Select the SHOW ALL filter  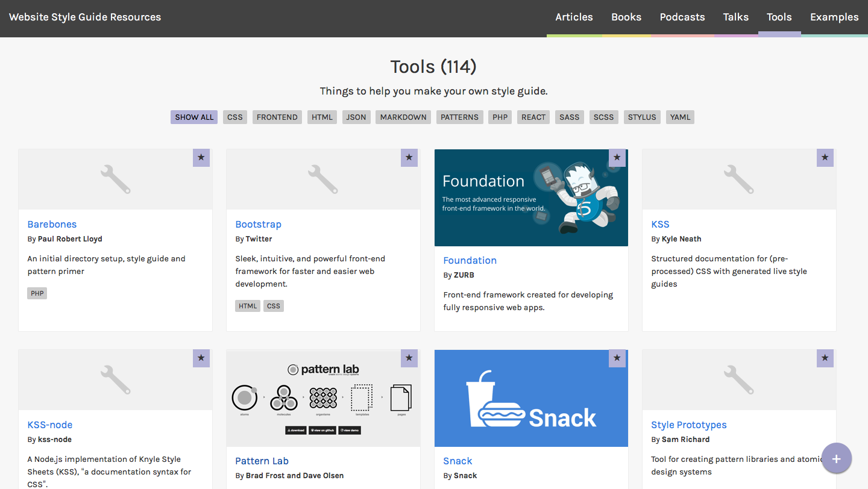pos(194,117)
